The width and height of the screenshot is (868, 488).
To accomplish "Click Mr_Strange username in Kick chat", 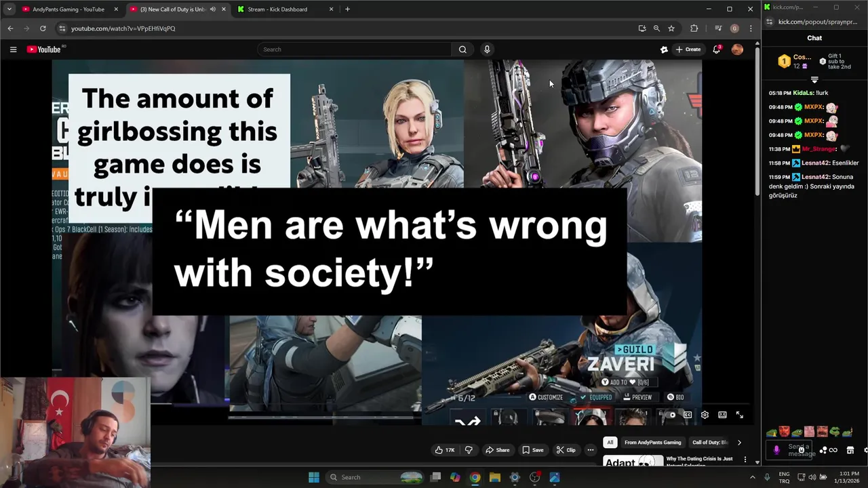I will tap(819, 148).
